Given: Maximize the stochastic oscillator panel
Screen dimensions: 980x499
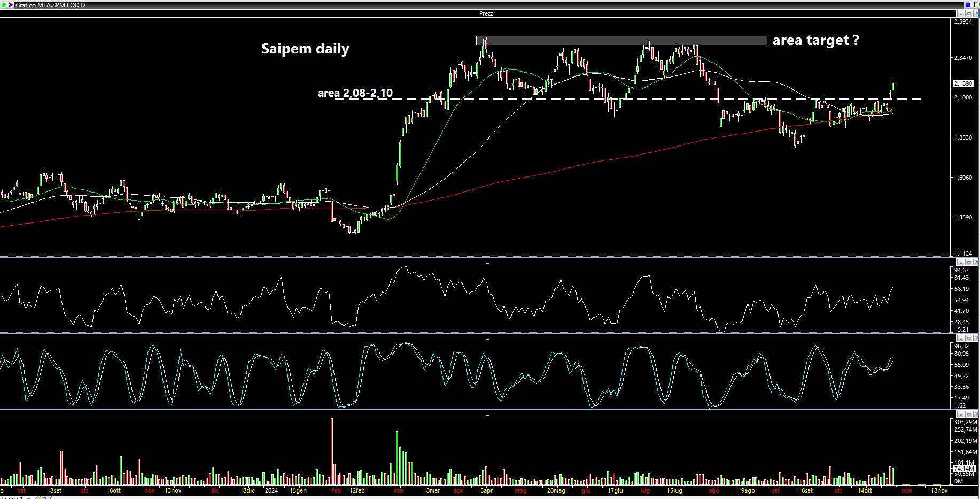Looking at the screenshot, I should tap(969, 338).
